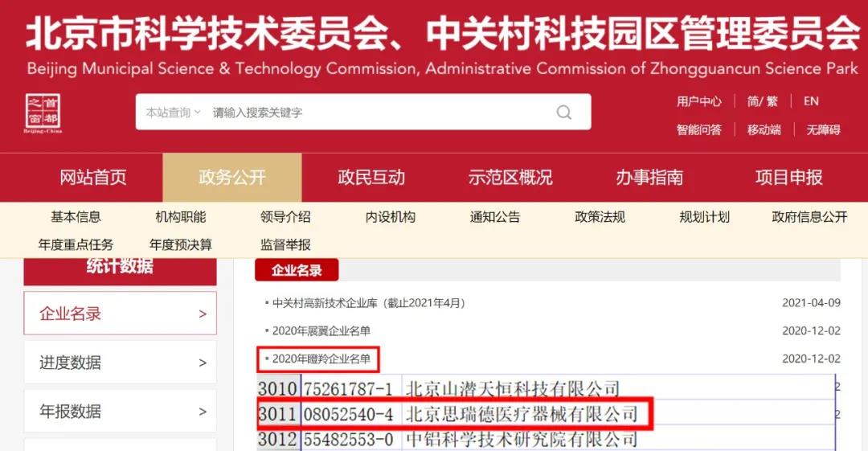
Task: Click the 统计数据 sidebar header
Action: pyautogui.click(x=120, y=272)
